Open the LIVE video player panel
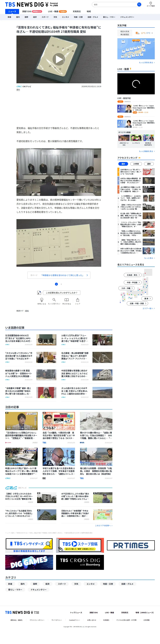Screen dimensions: 160x644 136,84
